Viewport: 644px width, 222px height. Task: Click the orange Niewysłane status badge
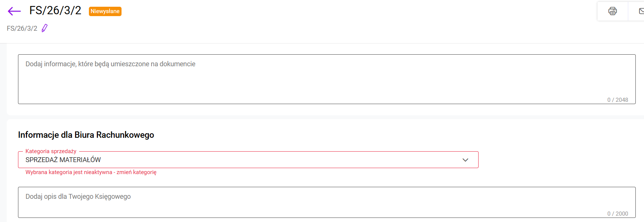[x=105, y=11]
